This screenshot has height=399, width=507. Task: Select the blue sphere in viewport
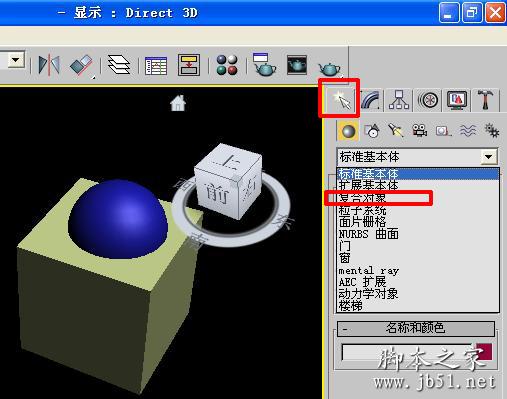coord(117,220)
